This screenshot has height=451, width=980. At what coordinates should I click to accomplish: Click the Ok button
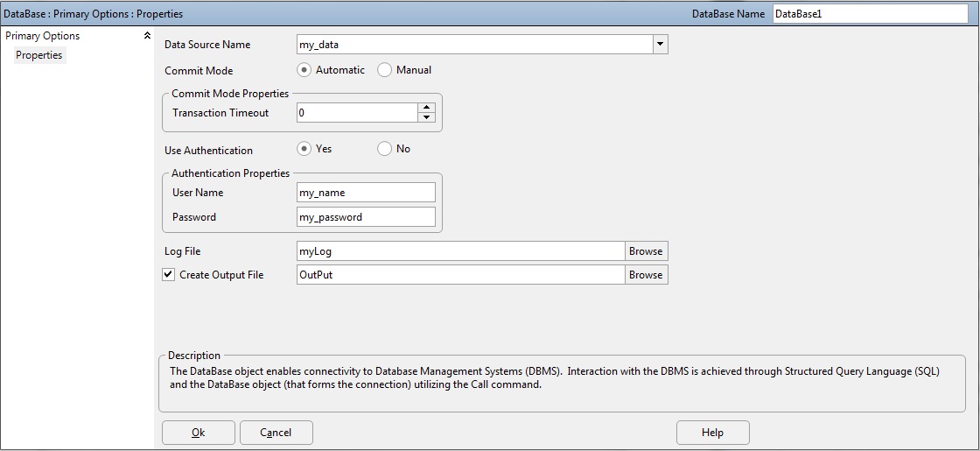click(x=198, y=433)
